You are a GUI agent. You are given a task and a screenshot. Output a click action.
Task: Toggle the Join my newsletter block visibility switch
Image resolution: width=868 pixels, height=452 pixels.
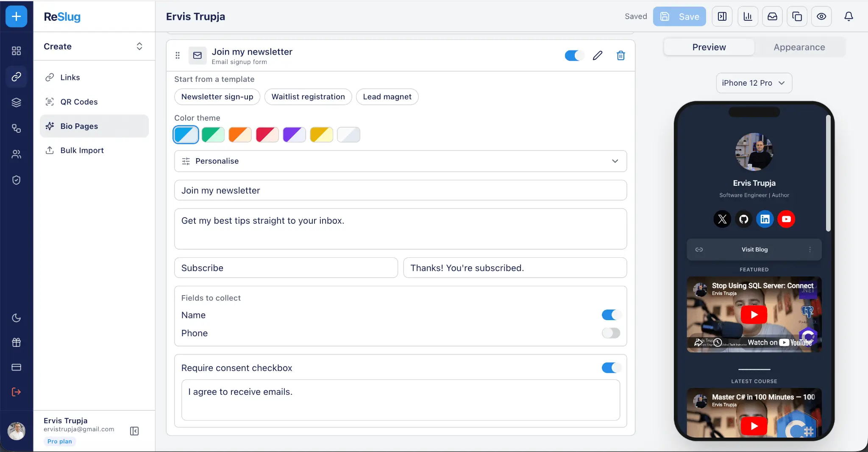[x=574, y=56]
